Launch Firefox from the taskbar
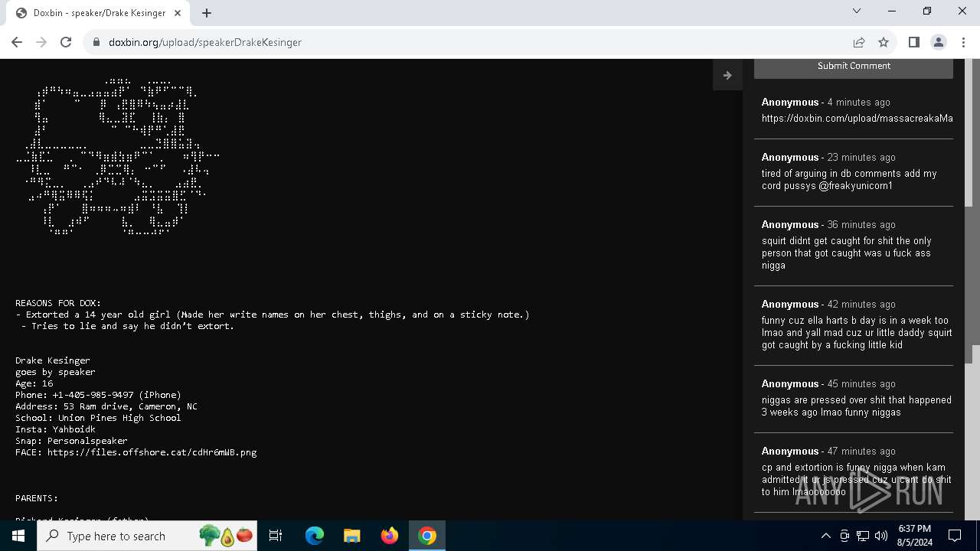This screenshot has height=551, width=980. point(390,536)
